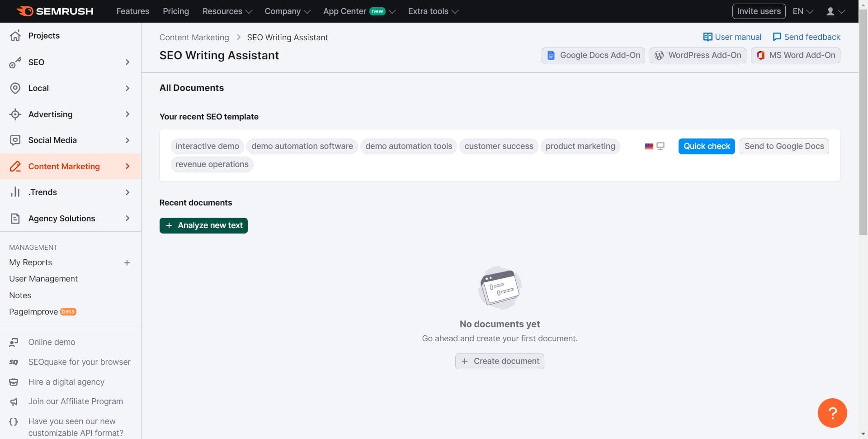Viewport: 868px width, 439px height.
Task: Click the US flag icon in the template
Action: pos(649,146)
